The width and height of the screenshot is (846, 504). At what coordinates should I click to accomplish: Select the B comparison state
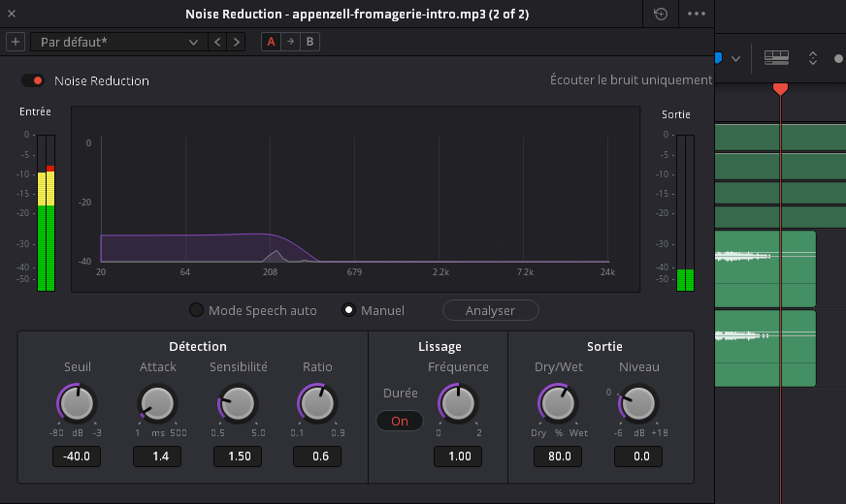click(309, 42)
